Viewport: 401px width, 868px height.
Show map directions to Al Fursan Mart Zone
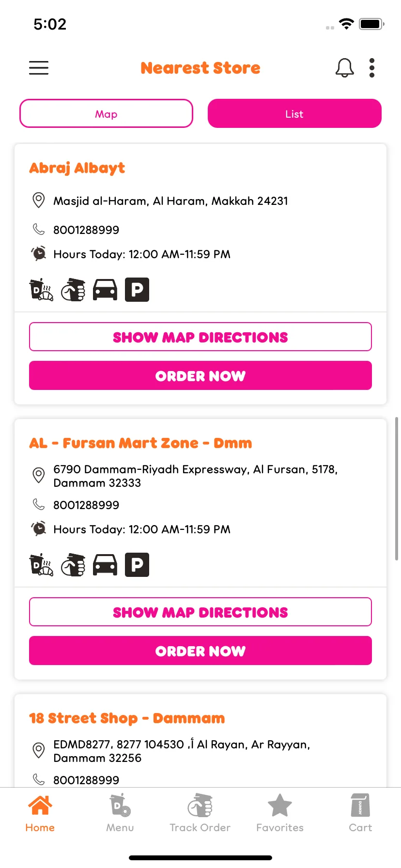(x=200, y=612)
